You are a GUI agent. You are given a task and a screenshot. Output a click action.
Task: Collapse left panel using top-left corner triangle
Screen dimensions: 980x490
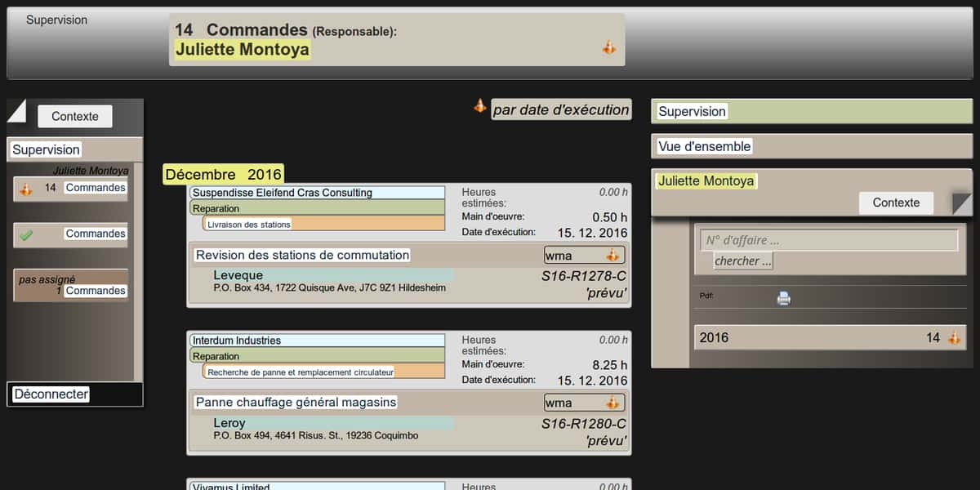[16, 109]
